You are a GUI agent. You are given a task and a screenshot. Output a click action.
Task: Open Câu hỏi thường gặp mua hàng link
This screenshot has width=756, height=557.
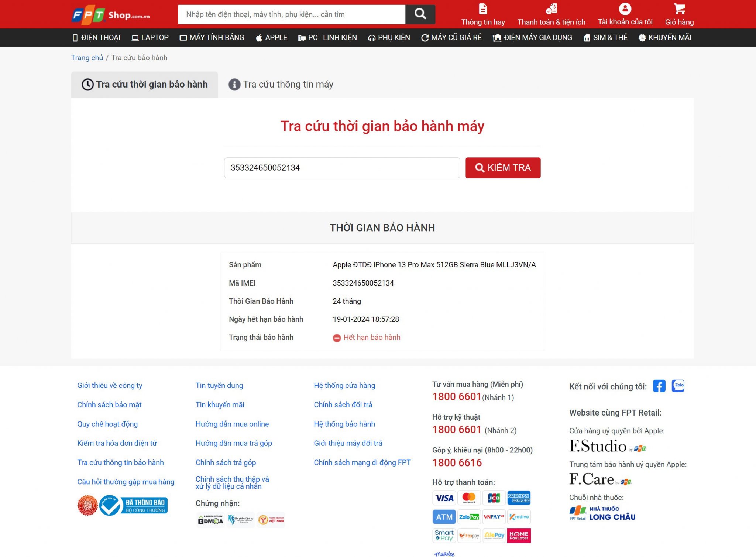tap(126, 482)
